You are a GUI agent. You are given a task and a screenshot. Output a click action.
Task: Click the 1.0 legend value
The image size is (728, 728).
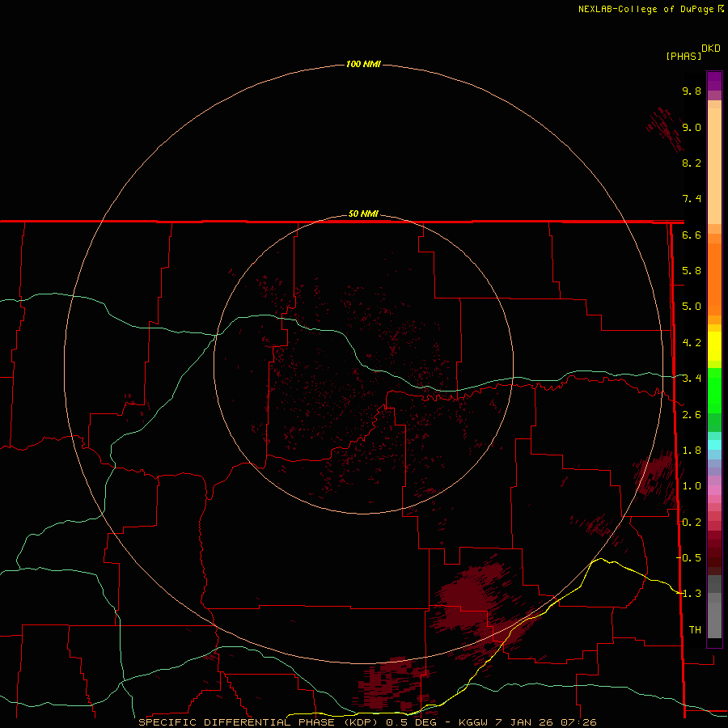(692, 486)
